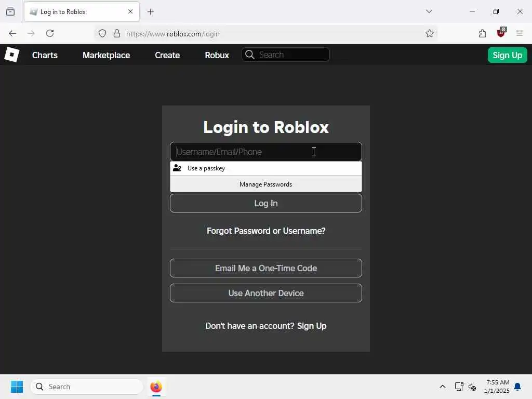
Task: Open the tracking protection shield icon
Action: pos(102,33)
